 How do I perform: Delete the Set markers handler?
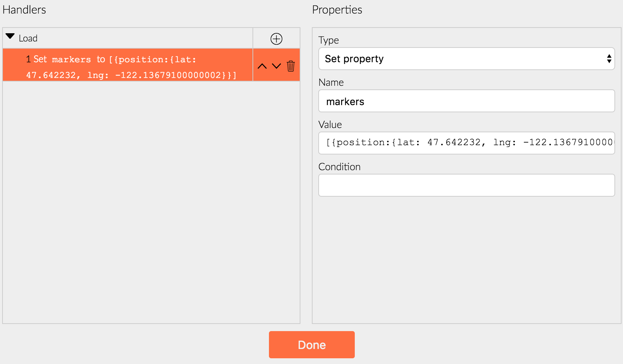tap(291, 66)
